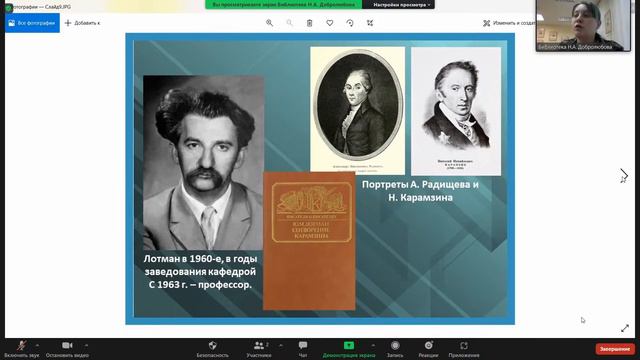Click the crop icon in Photos toolbar
The image size is (640, 360).
pyautogui.click(x=370, y=23)
